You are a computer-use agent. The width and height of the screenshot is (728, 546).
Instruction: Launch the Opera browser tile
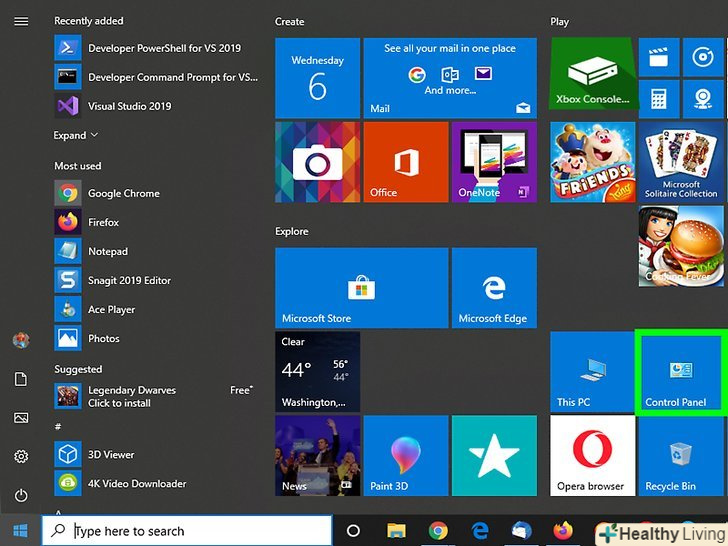tap(591, 457)
